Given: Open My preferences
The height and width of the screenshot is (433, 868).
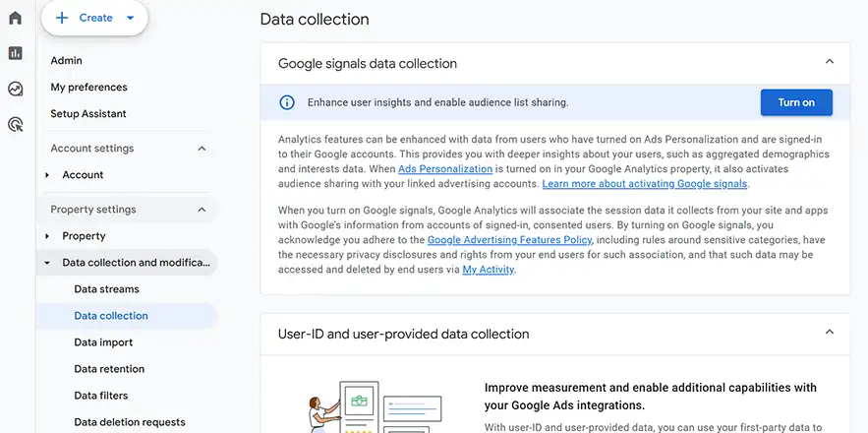Looking at the screenshot, I should [88, 87].
